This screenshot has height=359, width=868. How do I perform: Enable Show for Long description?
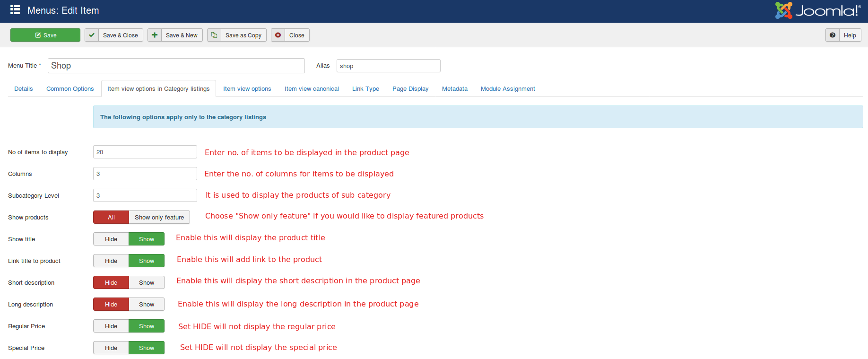click(x=147, y=304)
